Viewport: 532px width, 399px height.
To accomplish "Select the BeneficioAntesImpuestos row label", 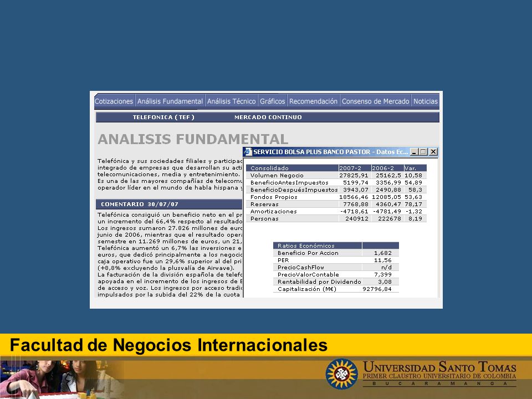I will click(289, 182).
